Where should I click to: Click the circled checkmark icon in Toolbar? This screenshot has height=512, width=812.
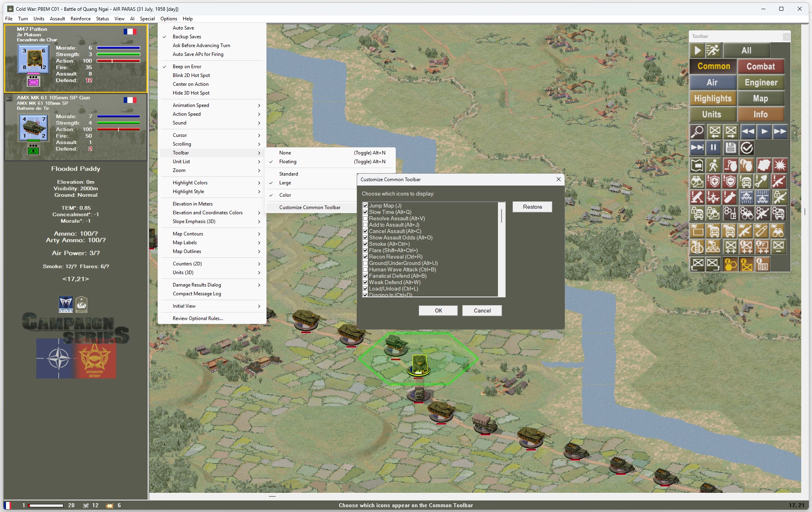point(747,148)
